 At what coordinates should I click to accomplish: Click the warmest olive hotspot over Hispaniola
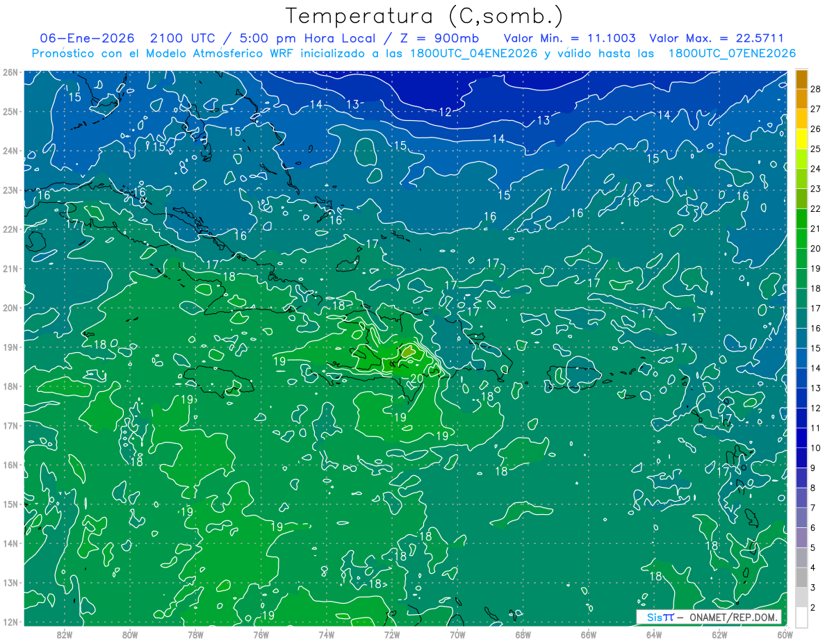[408, 352]
